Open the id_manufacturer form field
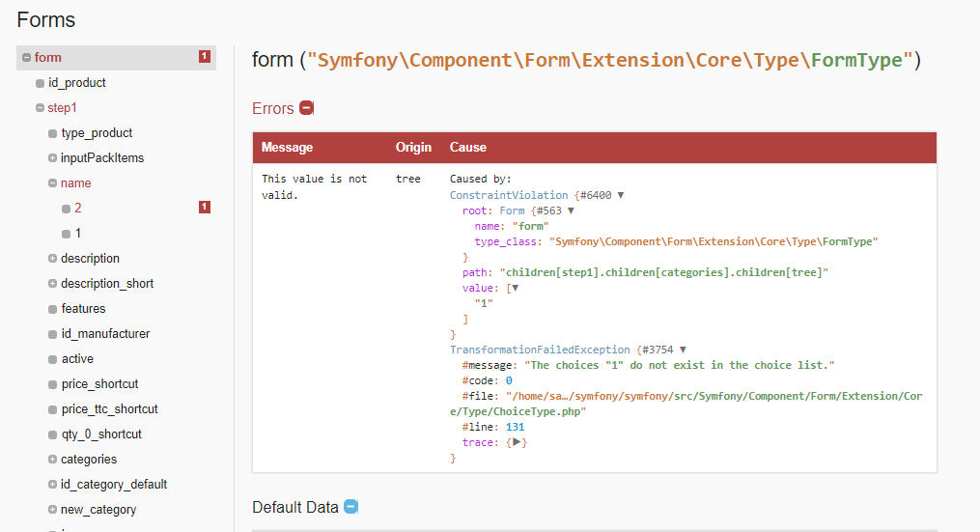This screenshot has height=532, width=980. pos(105,334)
